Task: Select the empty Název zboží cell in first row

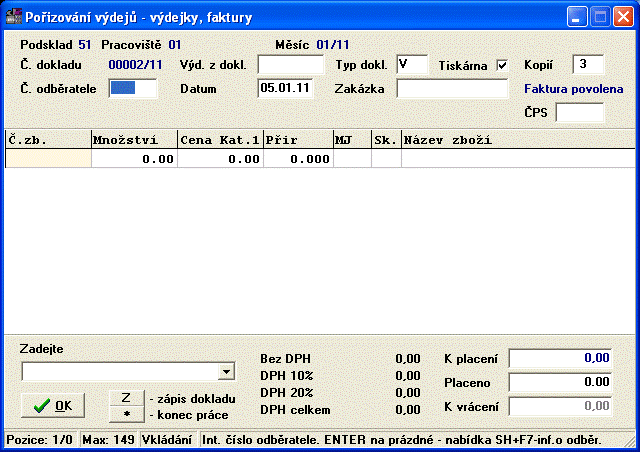Action: tap(518, 158)
